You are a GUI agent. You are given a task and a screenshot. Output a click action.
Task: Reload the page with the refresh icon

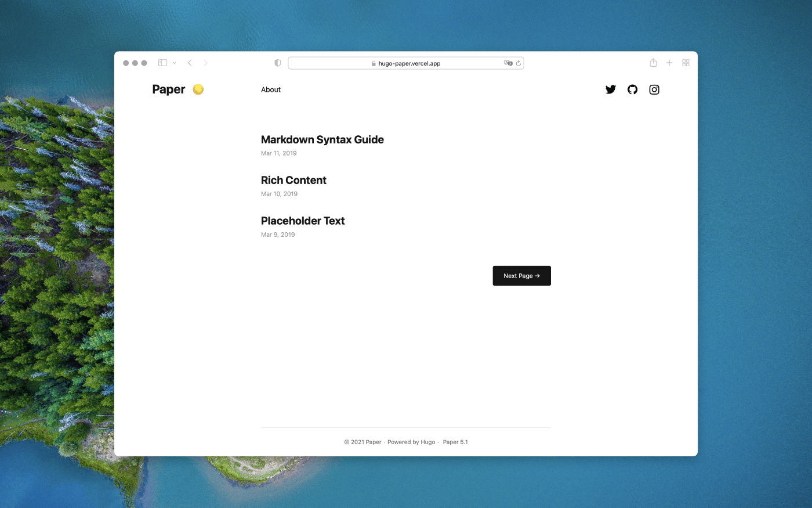pyautogui.click(x=518, y=63)
